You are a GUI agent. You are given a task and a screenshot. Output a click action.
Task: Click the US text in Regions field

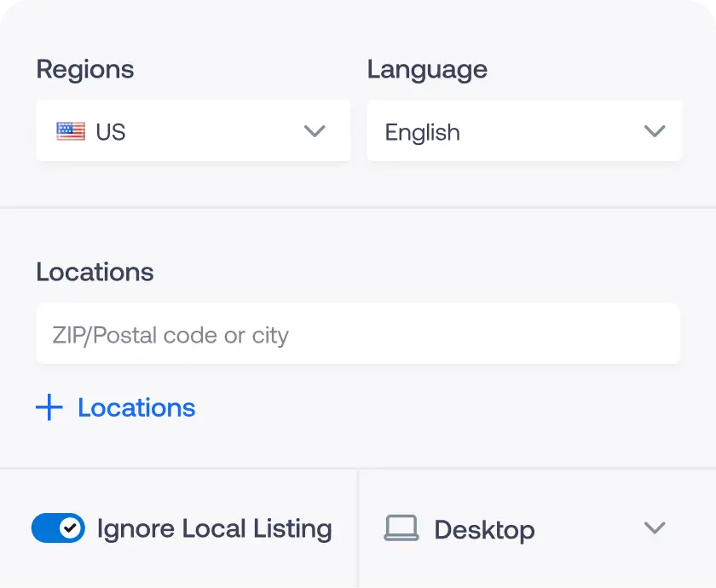click(111, 132)
